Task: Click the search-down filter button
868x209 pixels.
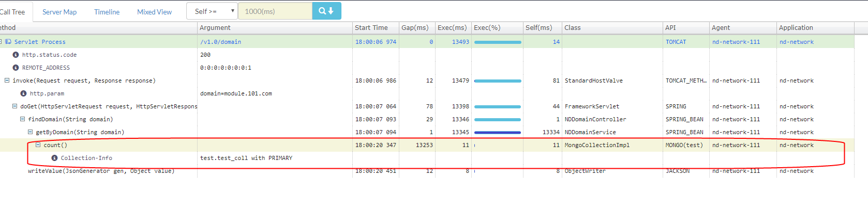Action: (x=326, y=11)
